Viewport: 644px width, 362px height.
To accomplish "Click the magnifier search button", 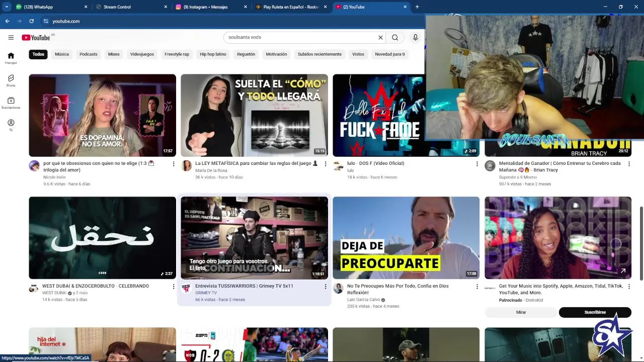I will pos(395,37).
